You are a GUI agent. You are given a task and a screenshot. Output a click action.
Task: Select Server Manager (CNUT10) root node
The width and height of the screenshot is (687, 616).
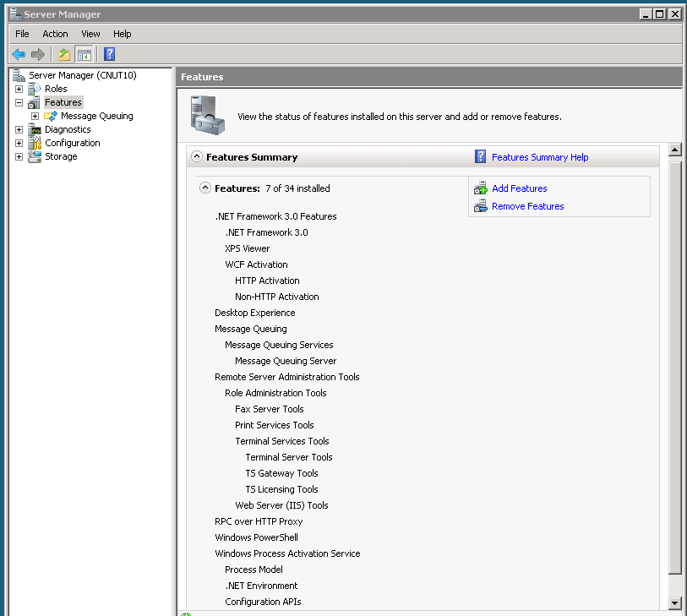click(82, 75)
